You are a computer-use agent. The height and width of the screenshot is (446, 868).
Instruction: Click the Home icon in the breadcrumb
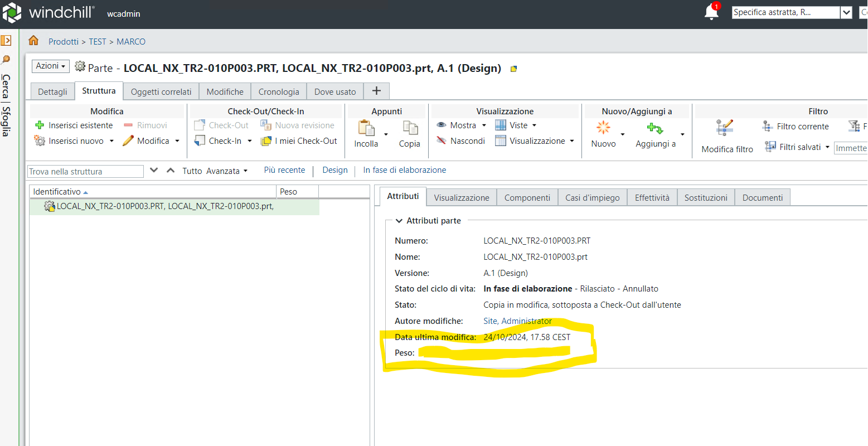33,41
